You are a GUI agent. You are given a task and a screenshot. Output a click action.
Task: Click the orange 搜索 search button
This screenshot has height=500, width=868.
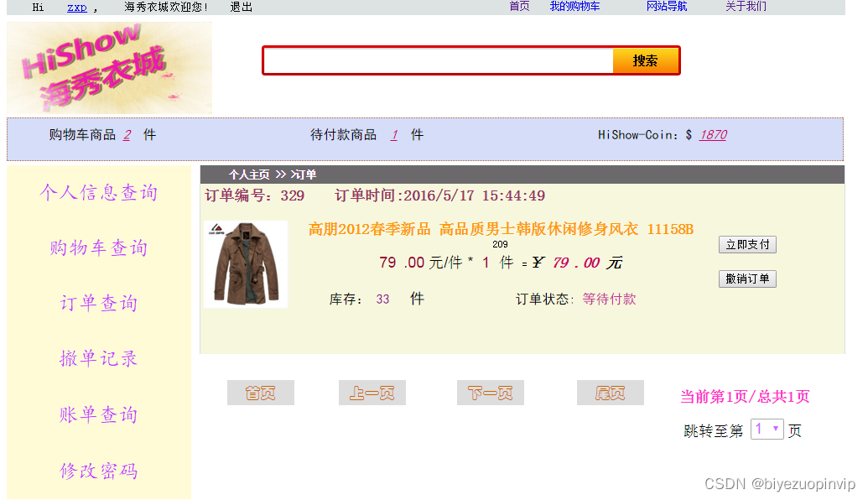point(646,60)
